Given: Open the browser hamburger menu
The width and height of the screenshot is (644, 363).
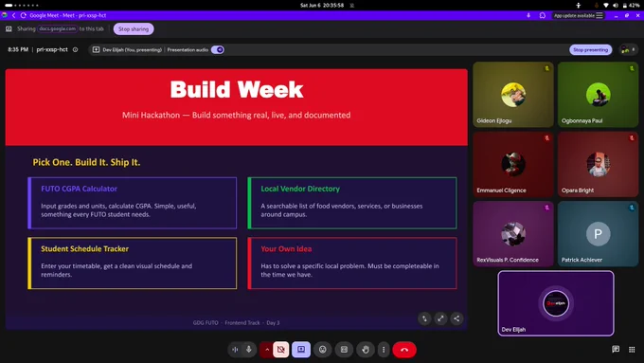Looking at the screenshot, I should pos(599,15).
